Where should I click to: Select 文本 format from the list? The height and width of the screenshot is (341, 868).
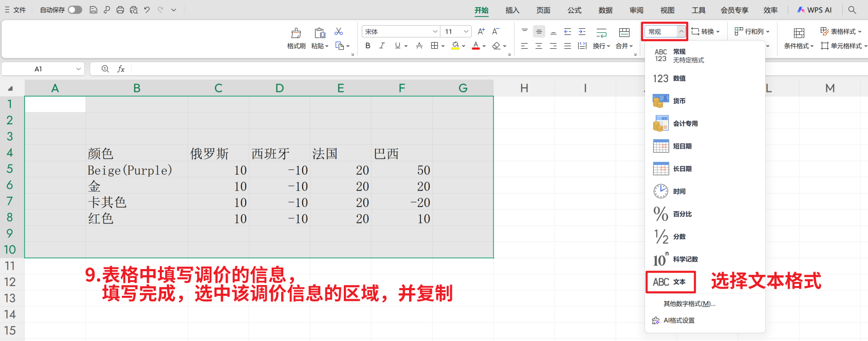click(x=670, y=282)
